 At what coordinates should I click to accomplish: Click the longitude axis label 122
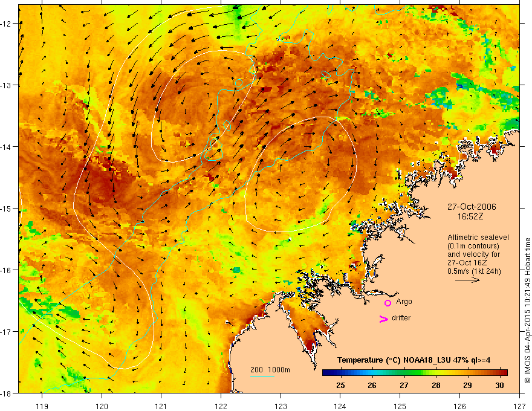pyautogui.click(x=221, y=406)
